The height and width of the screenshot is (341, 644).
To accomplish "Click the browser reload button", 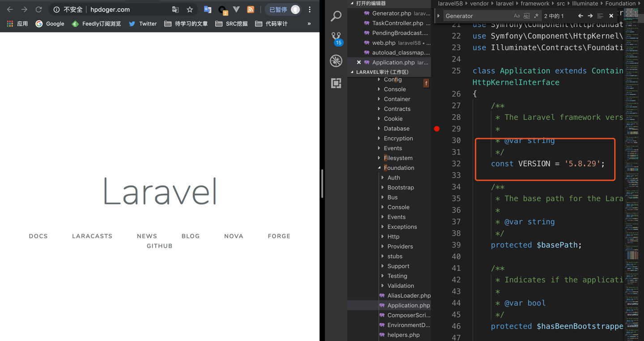I will point(39,9).
